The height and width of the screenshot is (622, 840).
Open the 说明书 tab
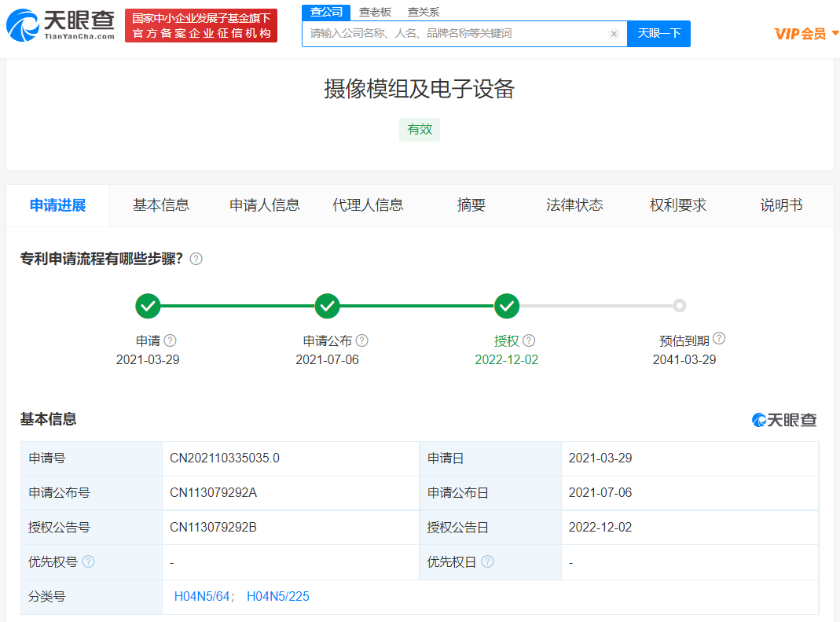[782, 205]
